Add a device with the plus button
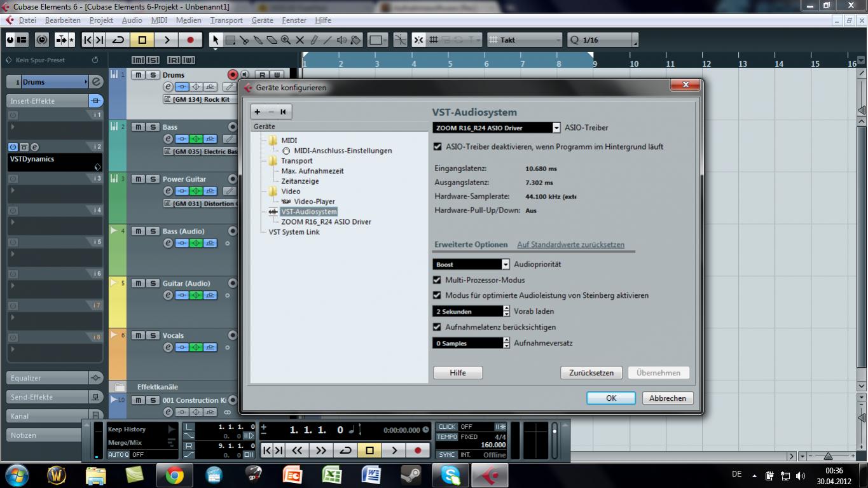This screenshot has width=868, height=488. pyautogui.click(x=258, y=112)
